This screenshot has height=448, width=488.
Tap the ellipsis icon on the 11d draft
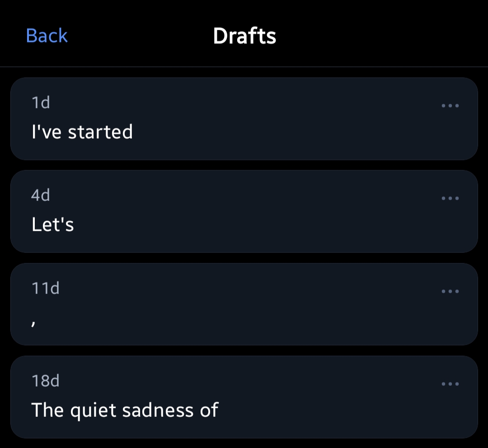click(x=450, y=291)
